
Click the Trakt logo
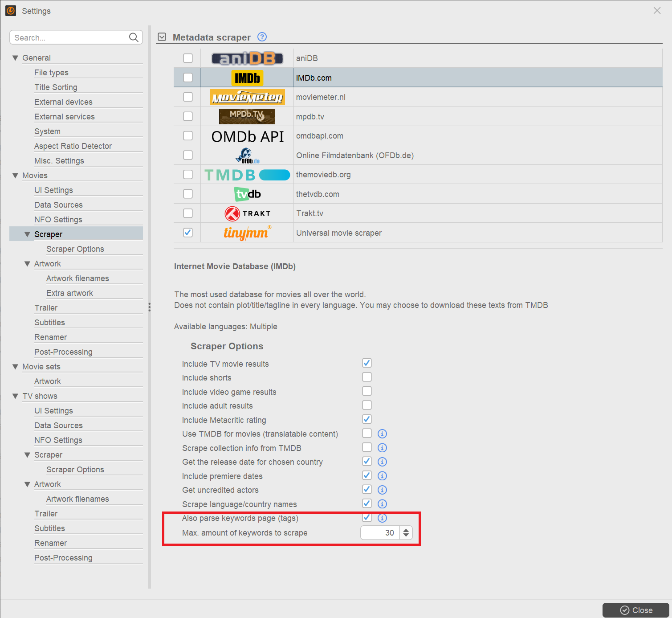tap(247, 213)
